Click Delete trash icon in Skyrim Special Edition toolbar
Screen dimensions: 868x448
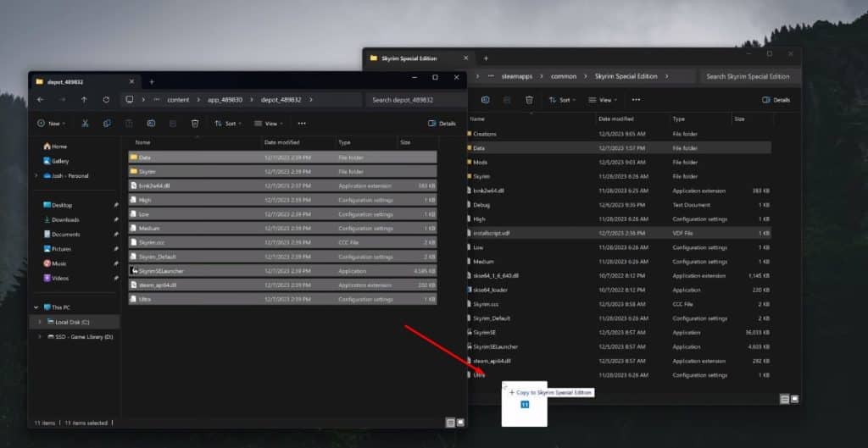(529, 100)
